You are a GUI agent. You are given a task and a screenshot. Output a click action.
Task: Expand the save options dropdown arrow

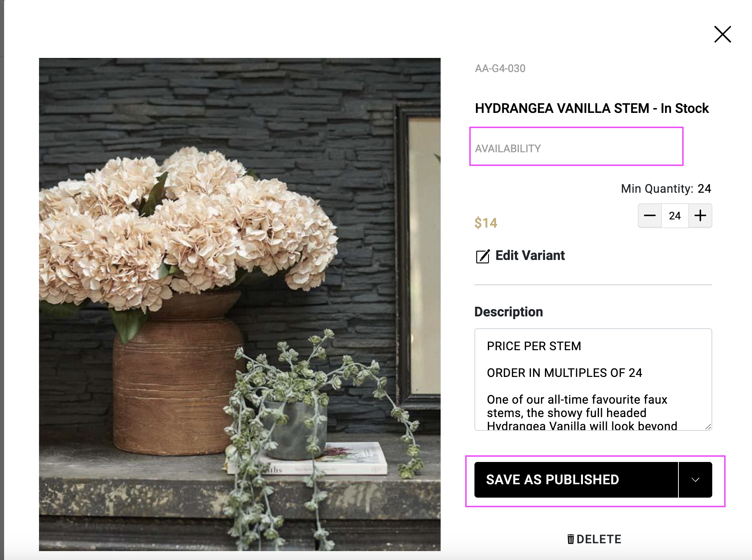tap(695, 480)
